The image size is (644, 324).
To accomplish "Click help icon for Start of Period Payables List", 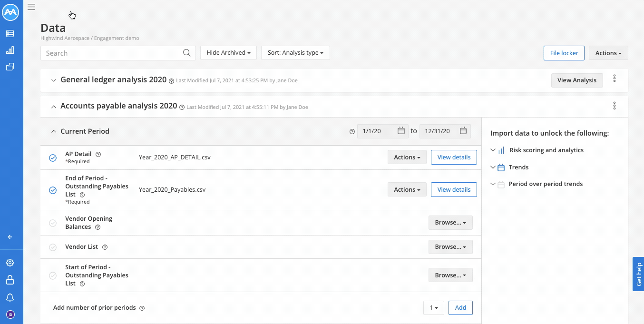I will (82, 284).
